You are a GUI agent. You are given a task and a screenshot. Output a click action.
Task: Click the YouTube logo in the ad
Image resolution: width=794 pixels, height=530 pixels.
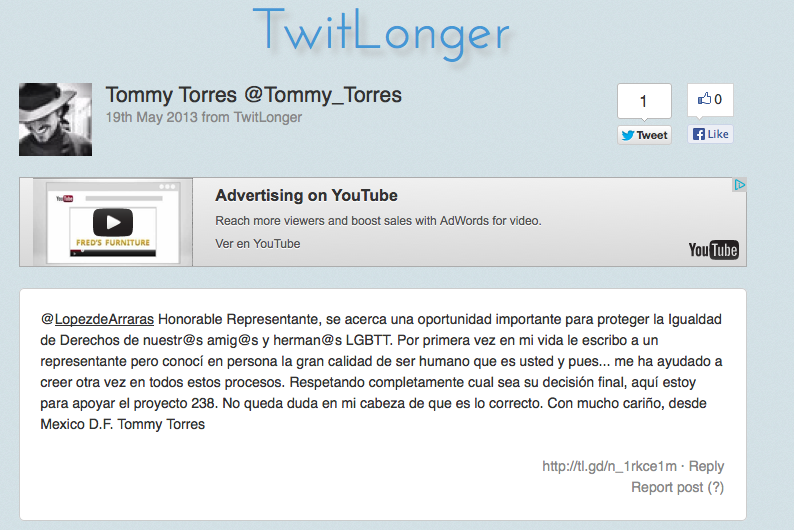coord(713,250)
